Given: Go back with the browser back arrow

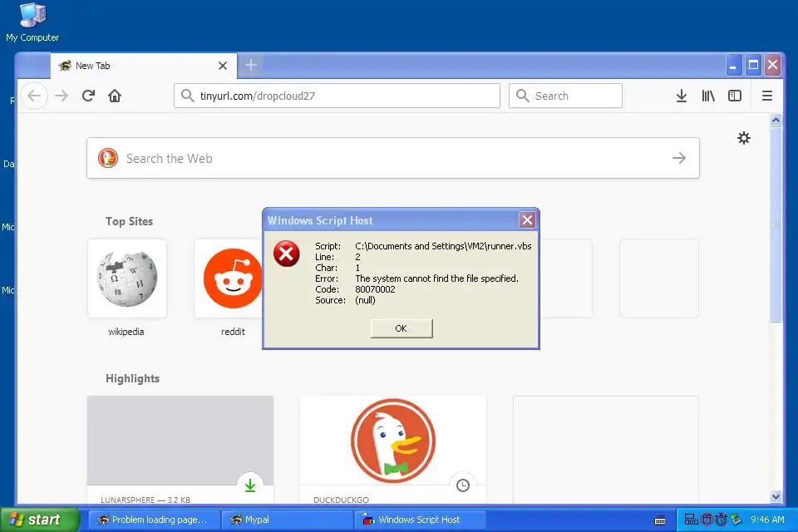Looking at the screenshot, I should click(x=34, y=96).
